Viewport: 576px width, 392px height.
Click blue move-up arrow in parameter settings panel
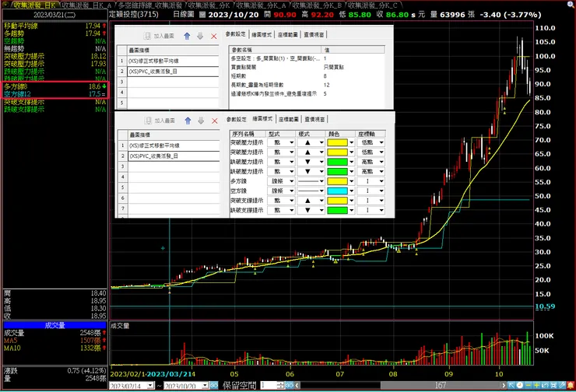click(x=187, y=36)
